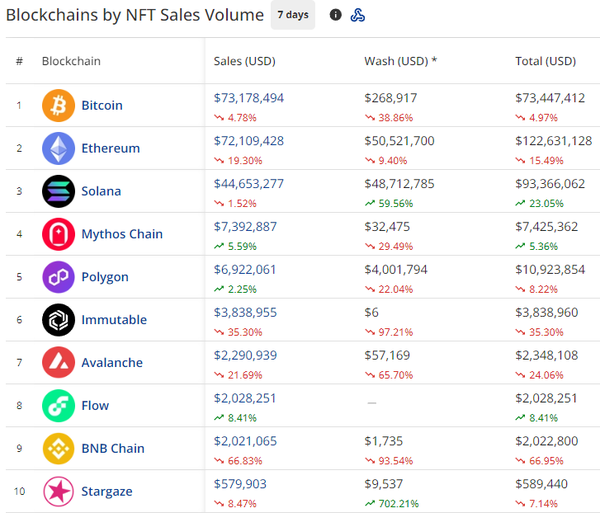Open the 7 days period selector
Image resolution: width=600 pixels, height=513 pixels.
tap(292, 15)
